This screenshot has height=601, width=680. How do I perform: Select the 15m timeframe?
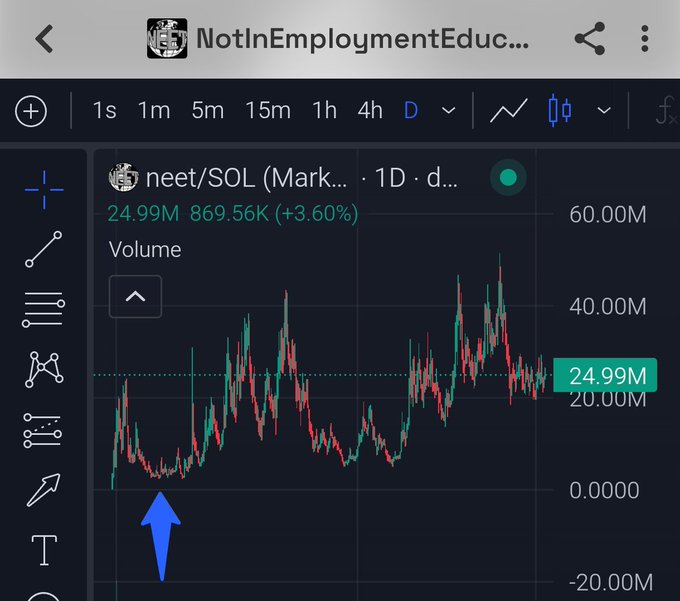tap(268, 111)
